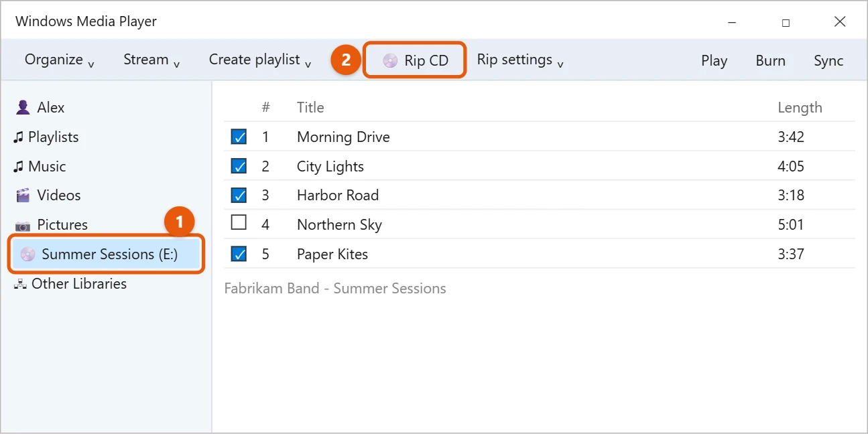Click the Music library note icon
This screenshot has width=868, height=434.
click(18, 167)
